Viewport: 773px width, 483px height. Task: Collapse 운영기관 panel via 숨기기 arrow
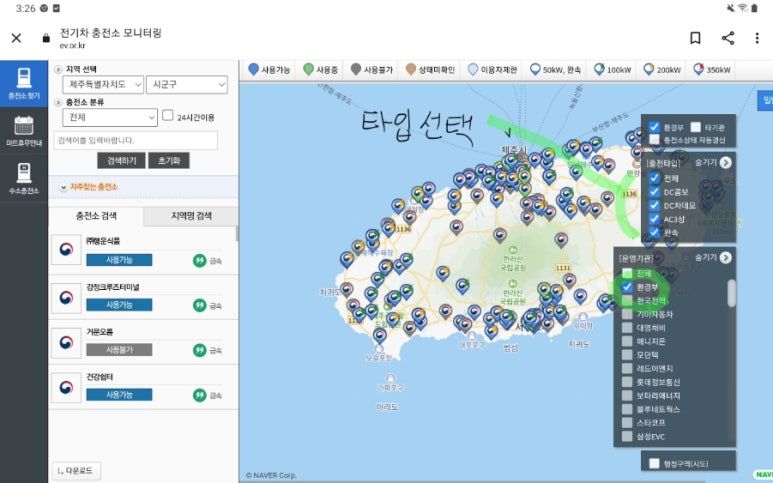(725, 258)
